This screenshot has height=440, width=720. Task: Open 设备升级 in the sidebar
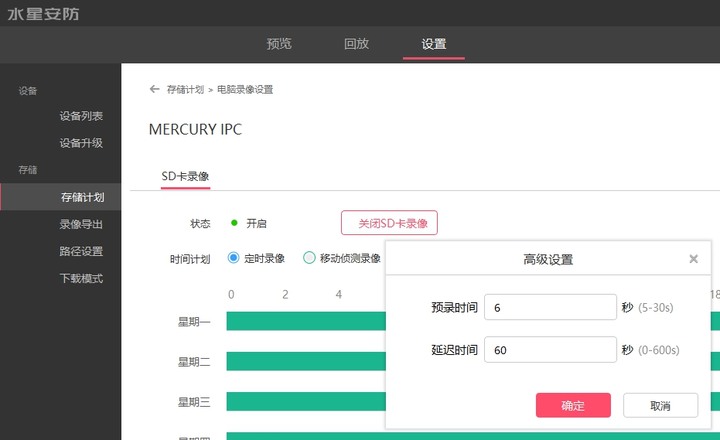(x=81, y=143)
